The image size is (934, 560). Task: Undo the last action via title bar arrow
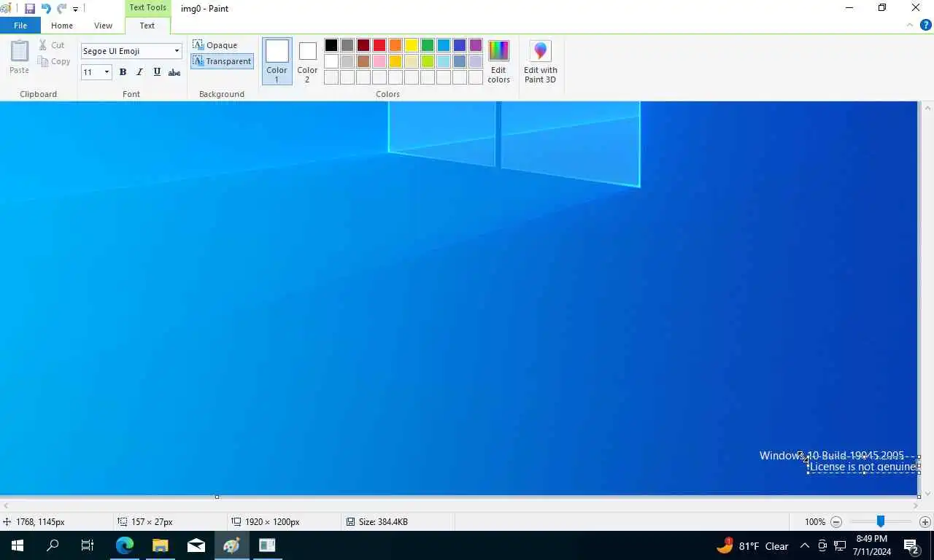click(x=46, y=9)
